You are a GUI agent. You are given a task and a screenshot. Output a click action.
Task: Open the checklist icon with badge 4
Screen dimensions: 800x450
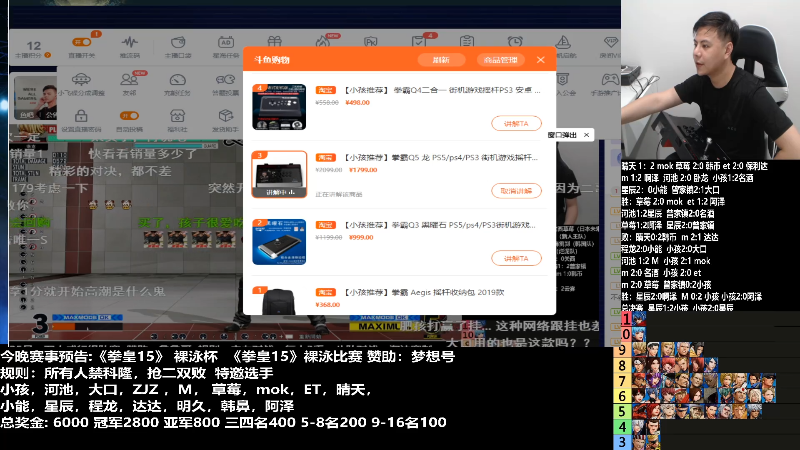(419, 41)
